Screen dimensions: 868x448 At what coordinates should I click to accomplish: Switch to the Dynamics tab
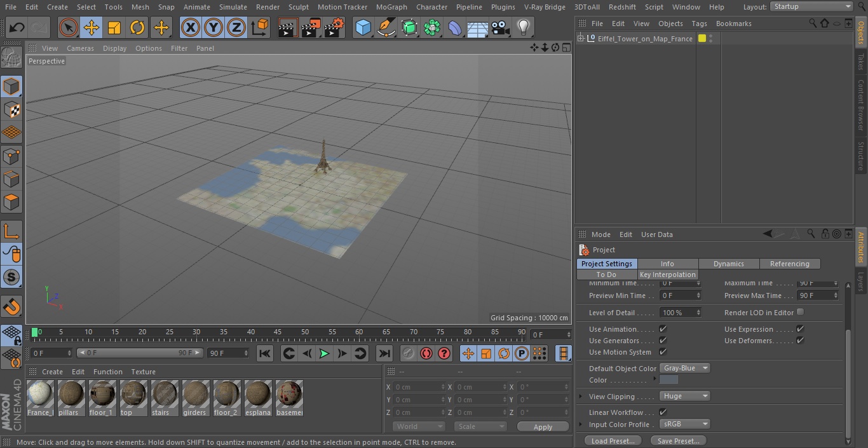click(x=729, y=264)
